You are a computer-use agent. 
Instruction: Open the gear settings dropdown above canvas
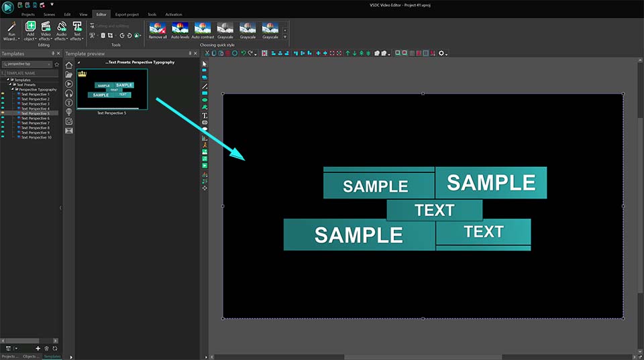443,54
